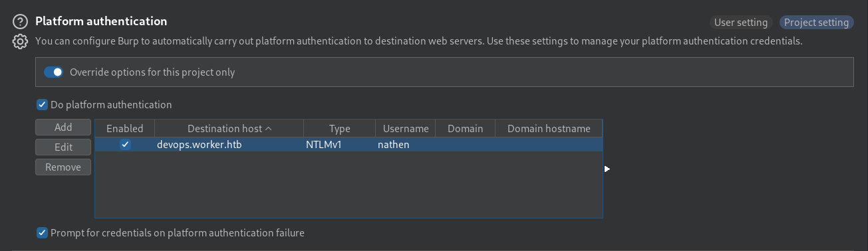Sort by Destination host column header
The image size is (868, 251).
coord(229,128)
